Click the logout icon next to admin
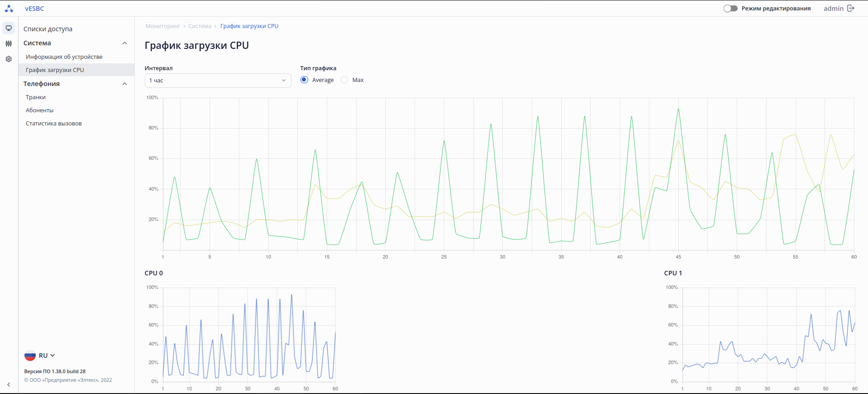 point(851,9)
